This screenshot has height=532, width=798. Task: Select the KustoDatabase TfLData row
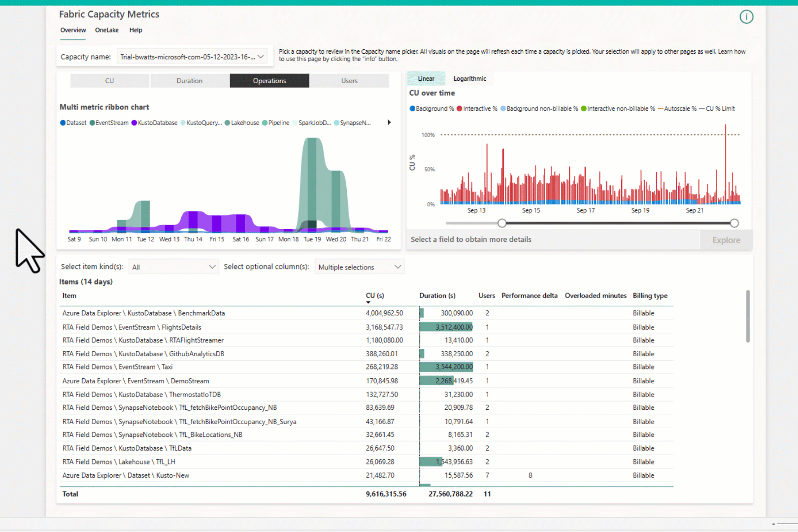point(366,449)
